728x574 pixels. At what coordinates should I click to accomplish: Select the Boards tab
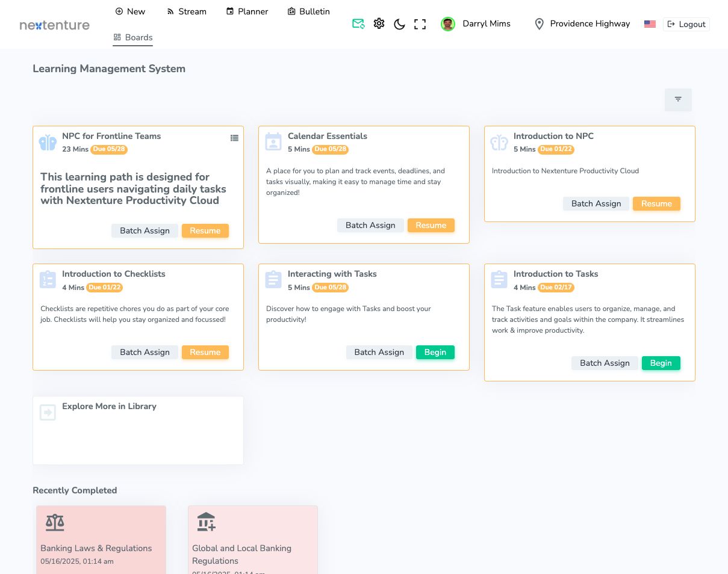[133, 37]
